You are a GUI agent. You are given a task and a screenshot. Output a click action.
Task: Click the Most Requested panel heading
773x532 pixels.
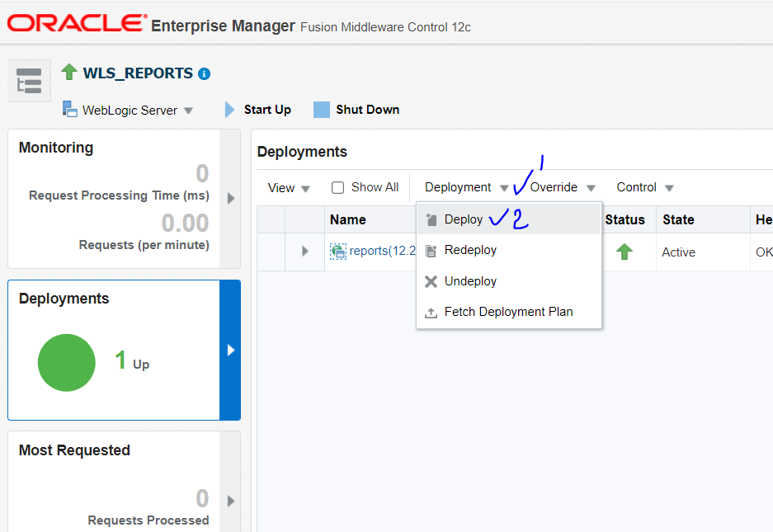tap(74, 450)
